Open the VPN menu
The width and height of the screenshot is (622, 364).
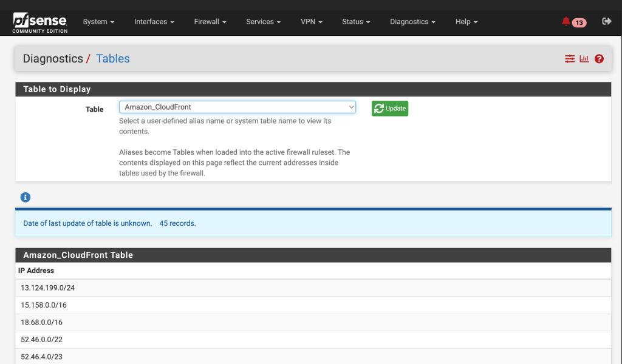click(312, 22)
